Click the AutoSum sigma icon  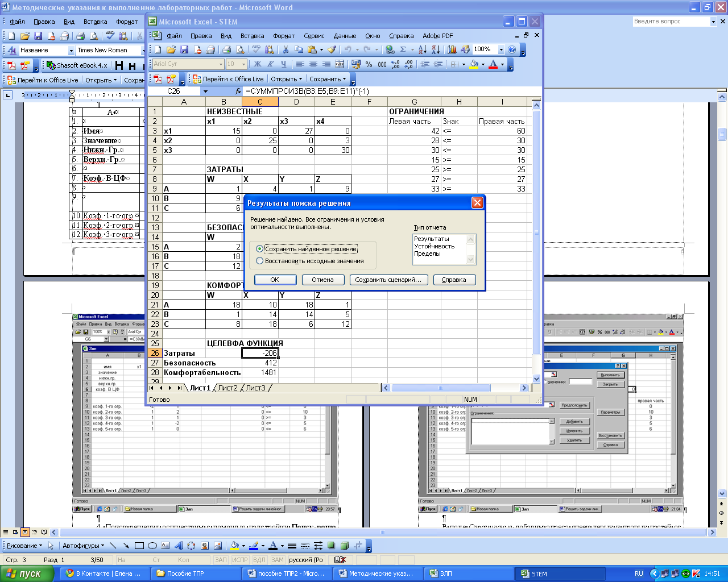[403, 49]
